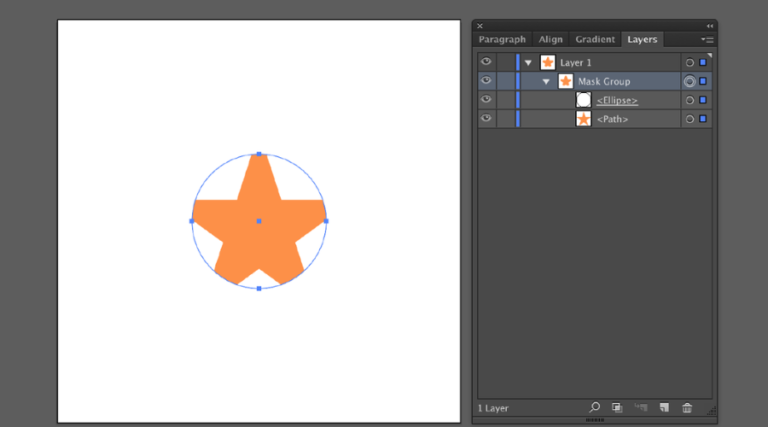
Task: Click Path row selection indicator square
Action: [703, 119]
